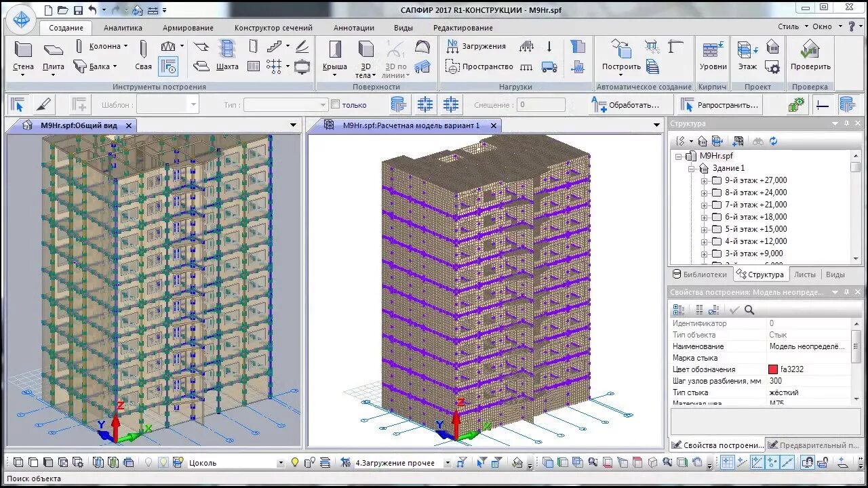Open project settings gear icon
Screen dimensions: 868x488
click(772, 66)
